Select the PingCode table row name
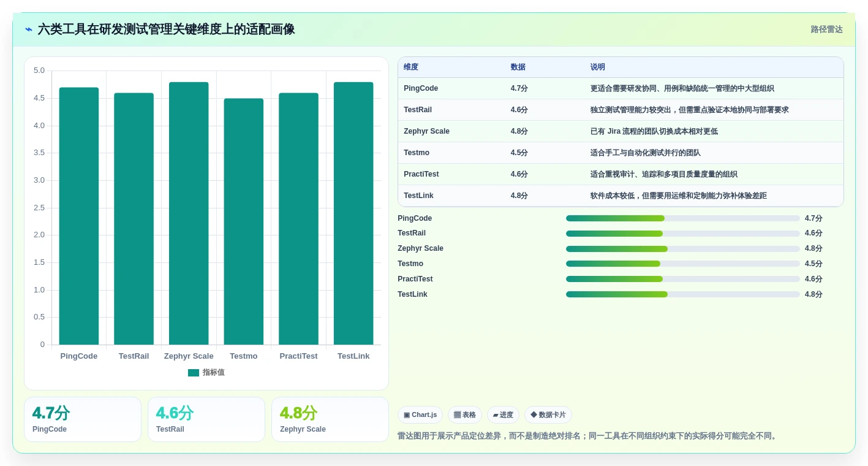This screenshot has width=868, height=466. 421,88
